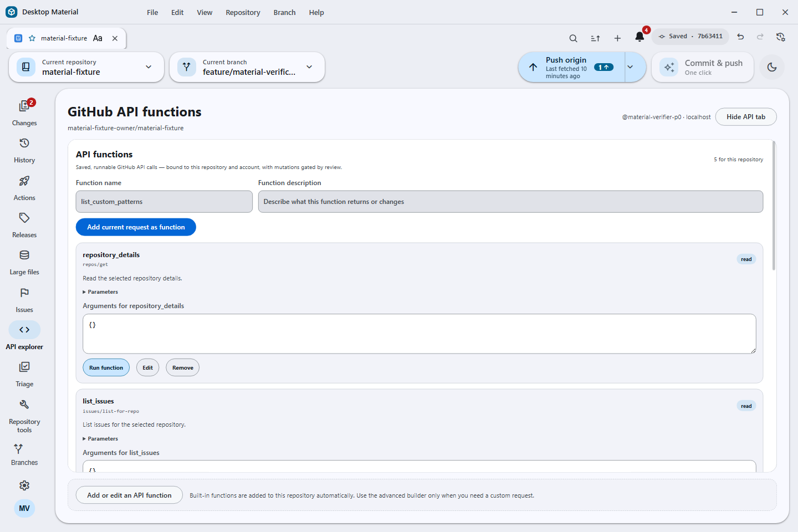Click the search magnifier icon
This screenshot has width=798, height=532.
[x=574, y=38]
